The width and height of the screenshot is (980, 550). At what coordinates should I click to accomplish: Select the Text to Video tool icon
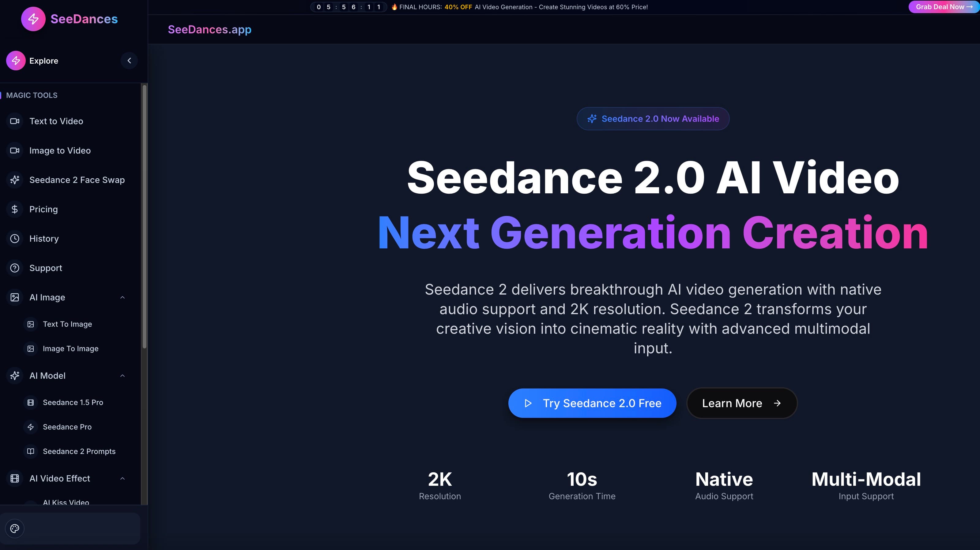pos(14,121)
